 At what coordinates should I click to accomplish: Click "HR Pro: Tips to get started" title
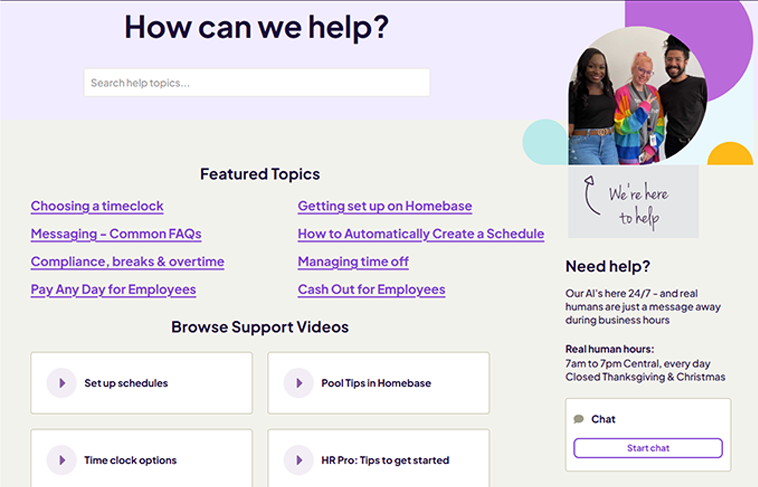[x=385, y=460]
